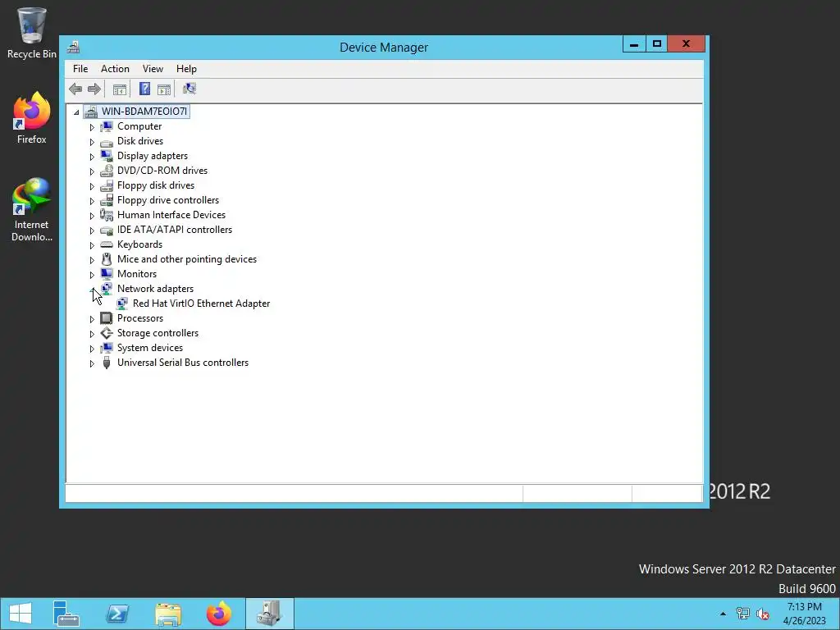Screen dimensions: 840x630
Task: Click the Red Hat VirtIO adapter icon
Action: point(122,304)
